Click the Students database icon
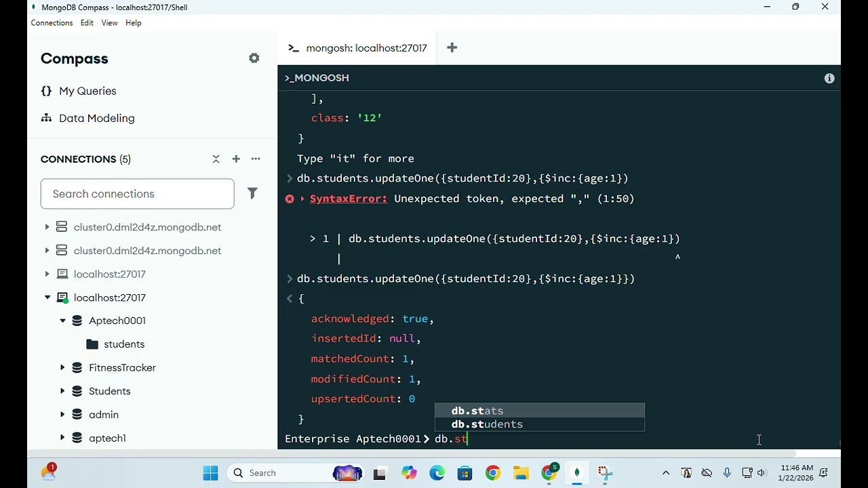868x488 pixels. pos(77,391)
